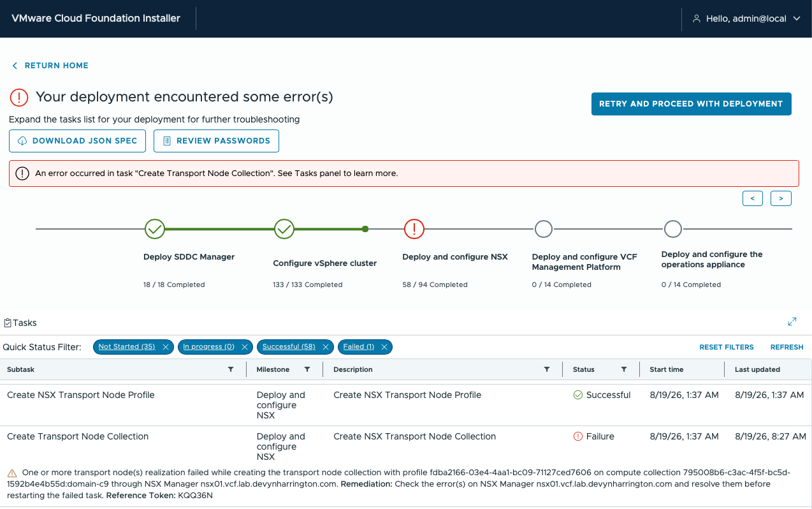Open the Milestone column filter funnel
The width and height of the screenshot is (812, 509).
click(x=307, y=369)
